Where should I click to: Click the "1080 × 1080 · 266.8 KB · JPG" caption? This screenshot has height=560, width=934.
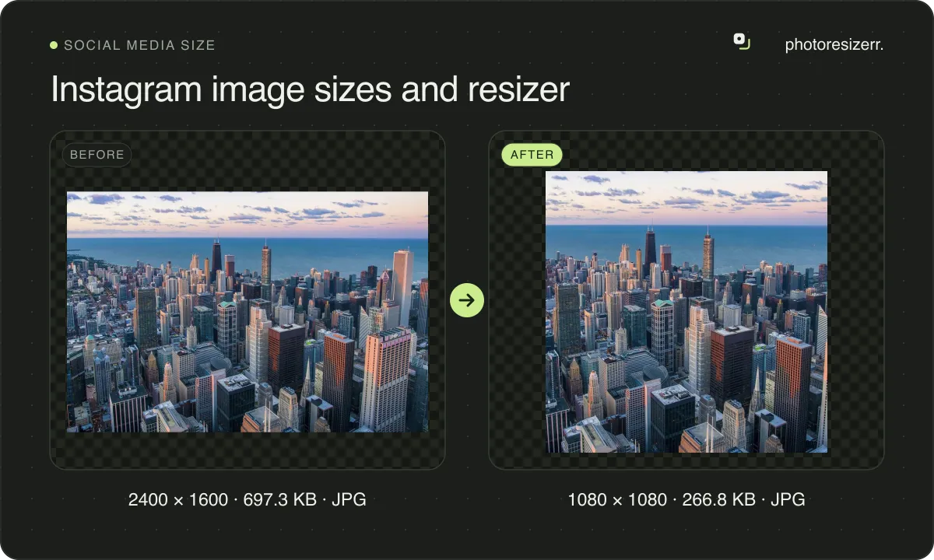[686, 499]
